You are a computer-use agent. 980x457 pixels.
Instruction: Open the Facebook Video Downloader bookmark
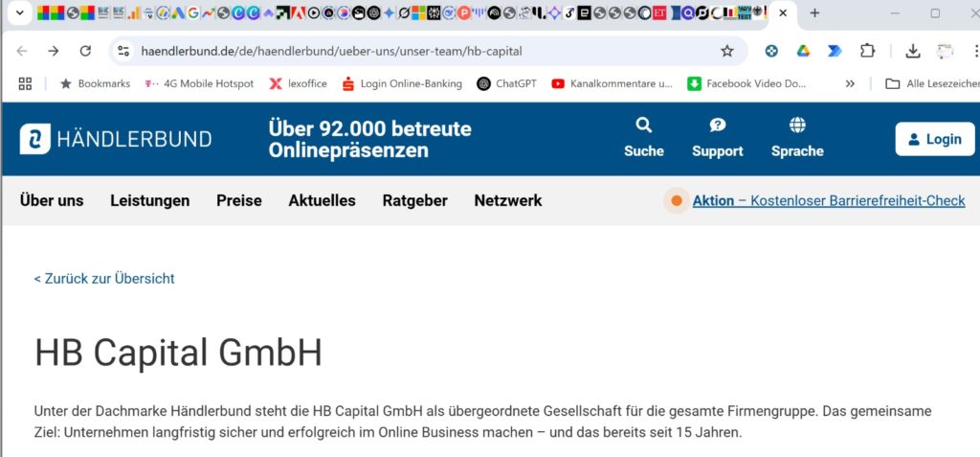pos(746,83)
